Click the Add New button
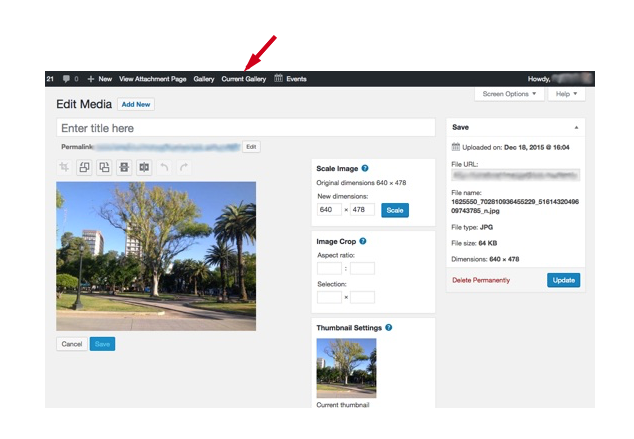Image resolution: width=634 pixels, height=439 pixels. pos(136,104)
